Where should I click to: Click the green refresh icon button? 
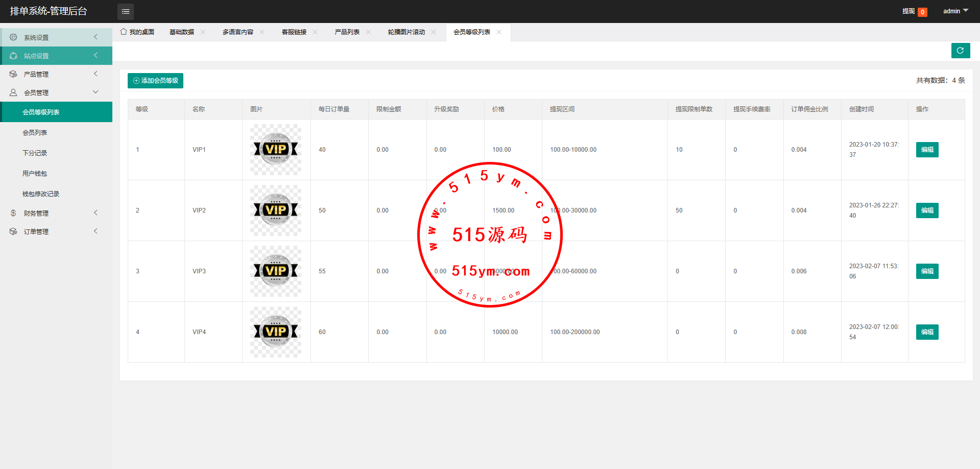pyautogui.click(x=960, y=51)
